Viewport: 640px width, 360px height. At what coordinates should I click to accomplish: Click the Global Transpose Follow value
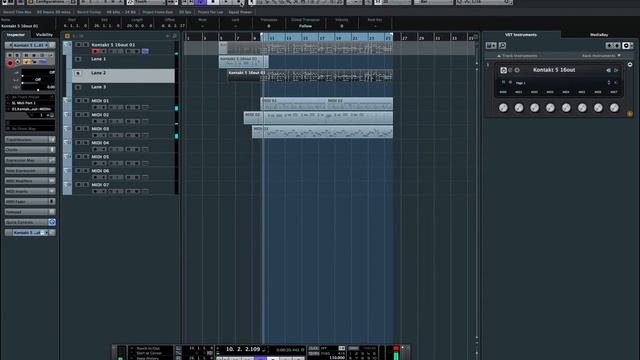click(x=305, y=26)
